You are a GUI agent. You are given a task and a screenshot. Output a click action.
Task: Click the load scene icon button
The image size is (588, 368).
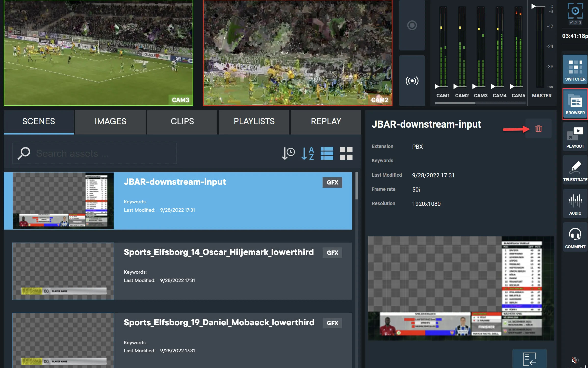pos(529,359)
